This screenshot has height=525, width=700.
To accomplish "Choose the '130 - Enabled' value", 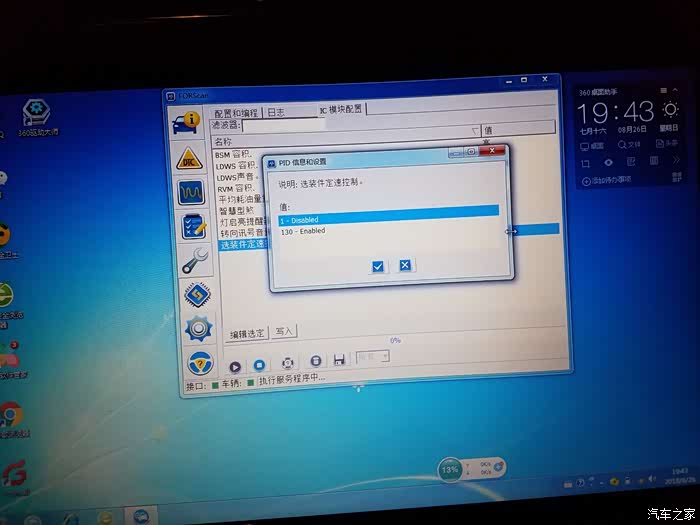I will pos(303,231).
